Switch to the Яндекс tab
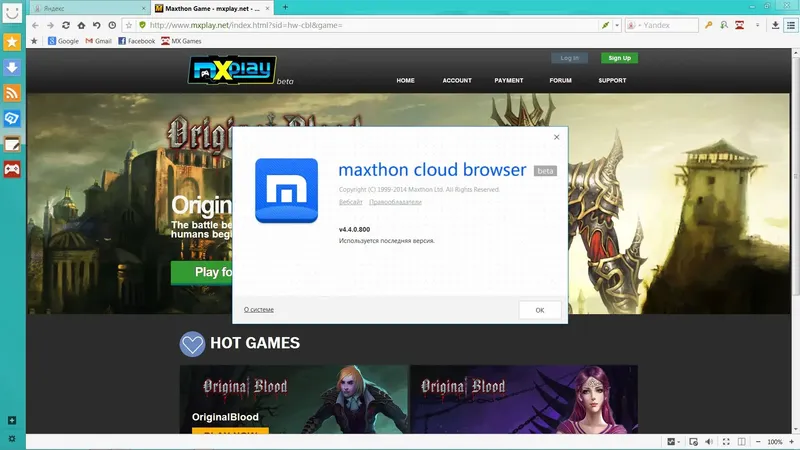 point(89,8)
